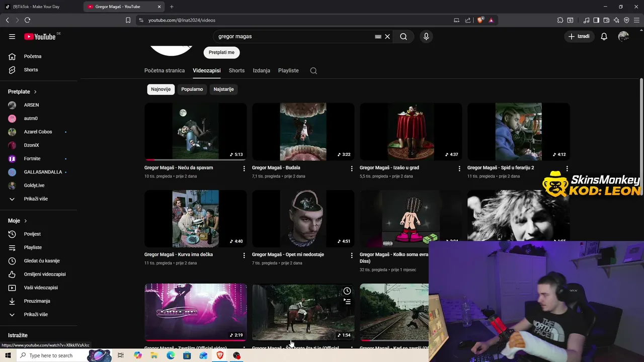Open Brave Rewards triangle icon

point(491,20)
